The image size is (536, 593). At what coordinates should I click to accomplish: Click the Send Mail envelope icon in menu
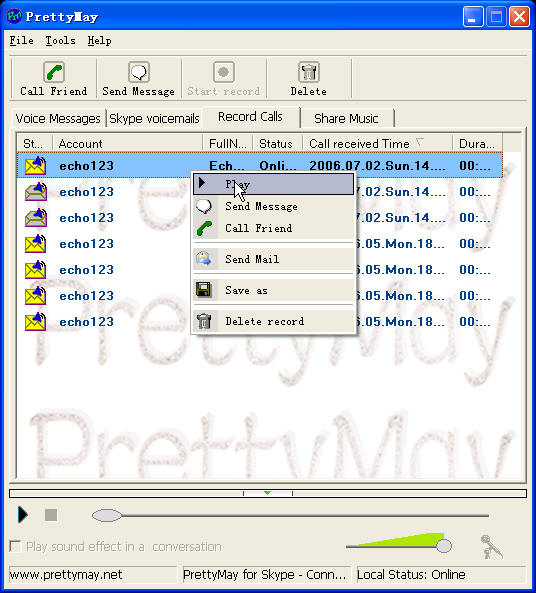pos(204,259)
